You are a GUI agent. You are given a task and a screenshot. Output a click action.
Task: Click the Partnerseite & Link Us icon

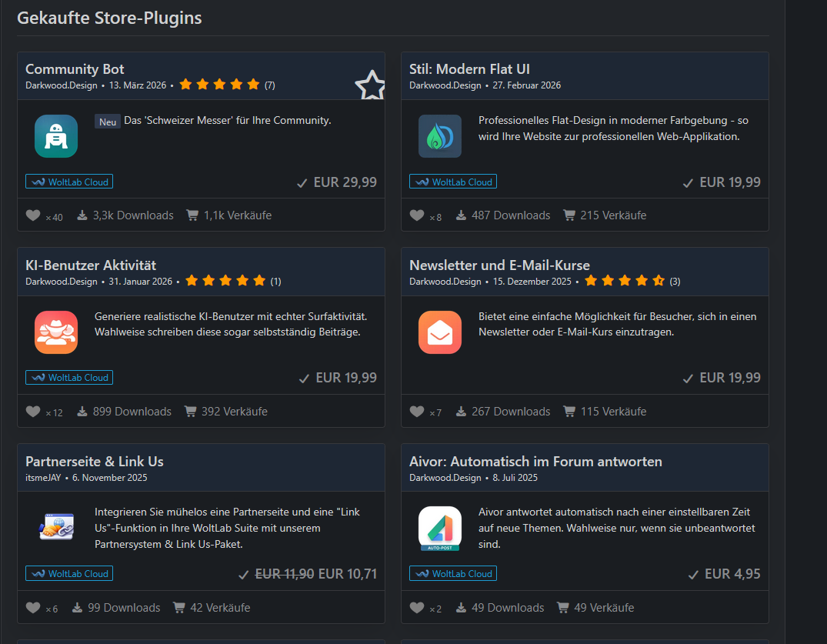click(x=56, y=528)
